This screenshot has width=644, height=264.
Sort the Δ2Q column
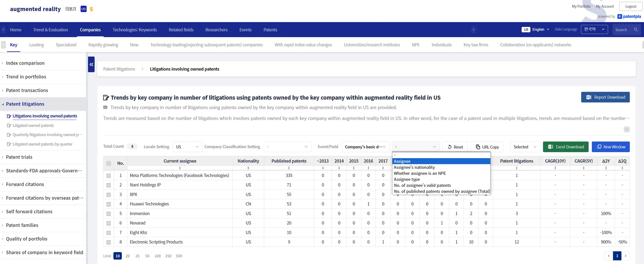622,168
